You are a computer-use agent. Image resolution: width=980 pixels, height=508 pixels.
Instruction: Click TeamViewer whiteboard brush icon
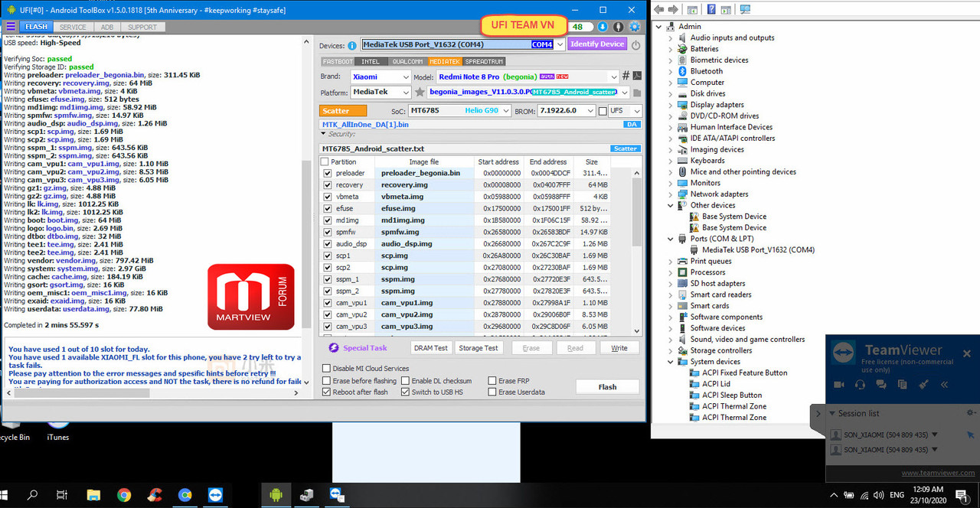[923, 384]
